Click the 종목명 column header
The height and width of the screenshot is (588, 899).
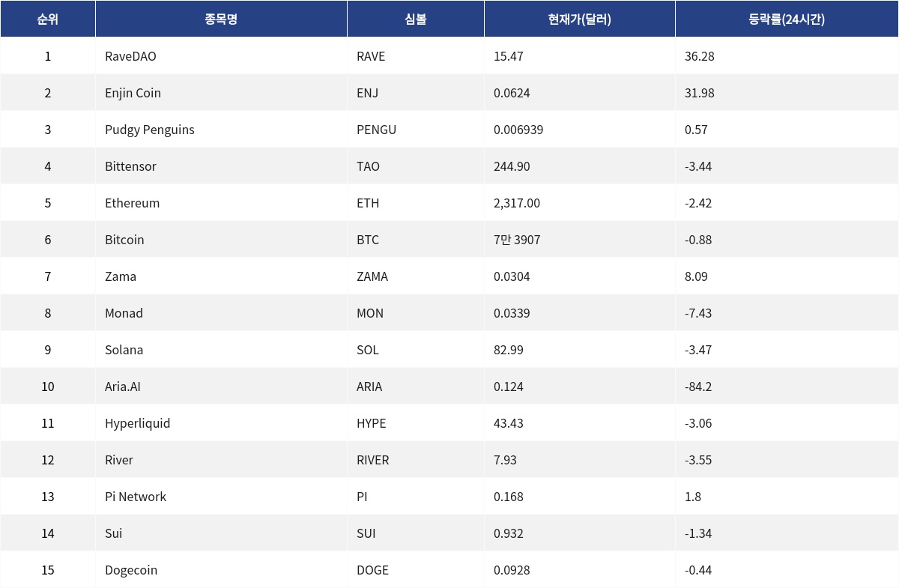click(221, 19)
